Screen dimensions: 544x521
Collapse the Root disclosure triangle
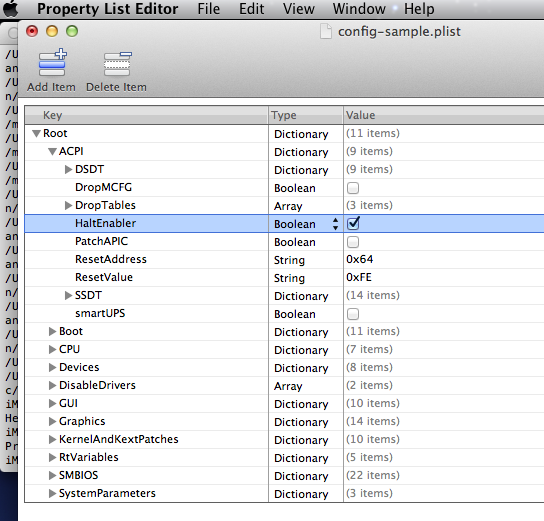tap(36, 134)
